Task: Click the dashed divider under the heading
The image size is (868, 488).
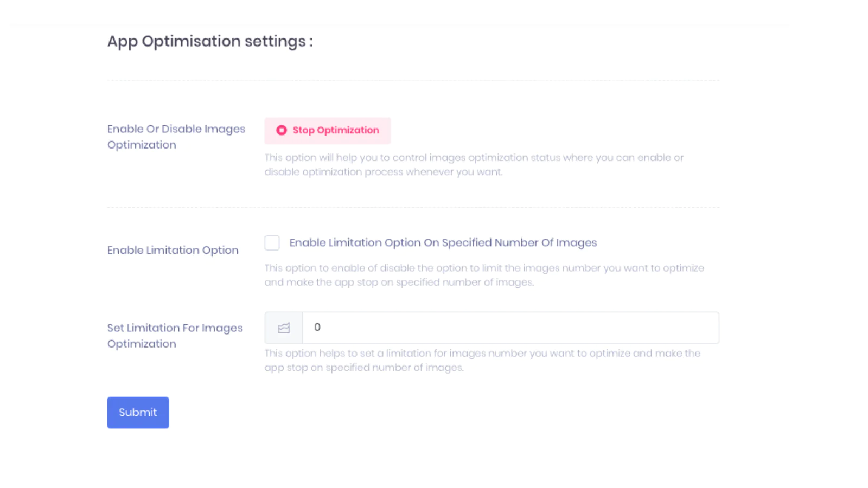Action: point(412,80)
